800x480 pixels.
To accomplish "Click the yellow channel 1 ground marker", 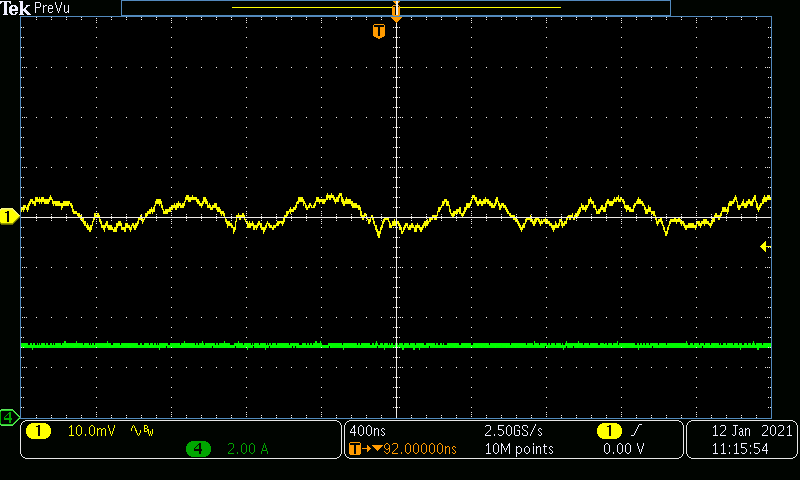I will [x=8, y=216].
